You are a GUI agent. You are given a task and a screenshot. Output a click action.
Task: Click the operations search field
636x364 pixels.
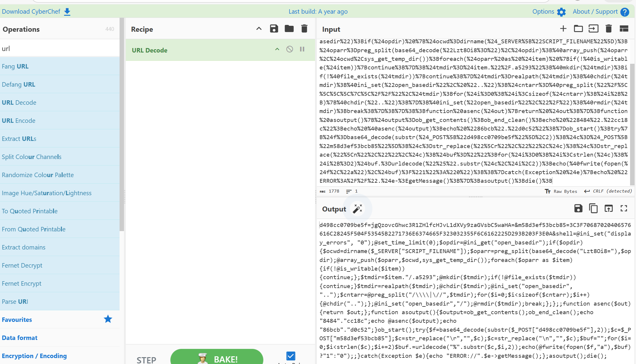59,48
